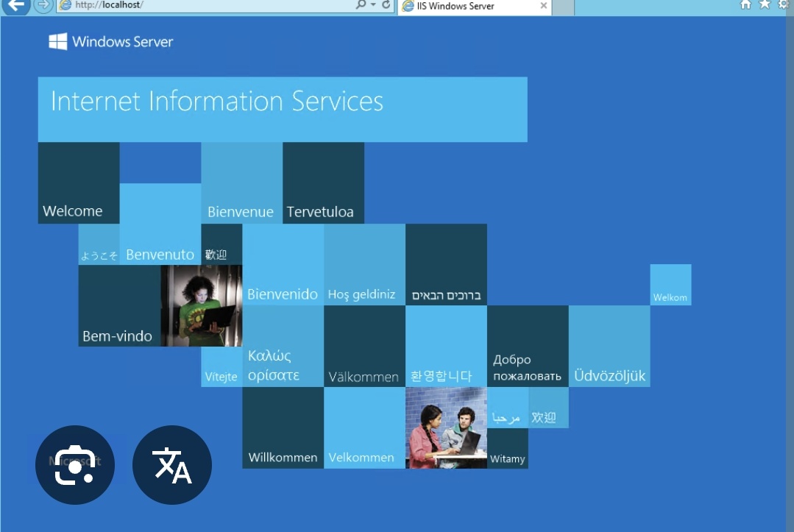Open the Google Lens camera overlay
The width and height of the screenshot is (794, 532).
(74, 464)
